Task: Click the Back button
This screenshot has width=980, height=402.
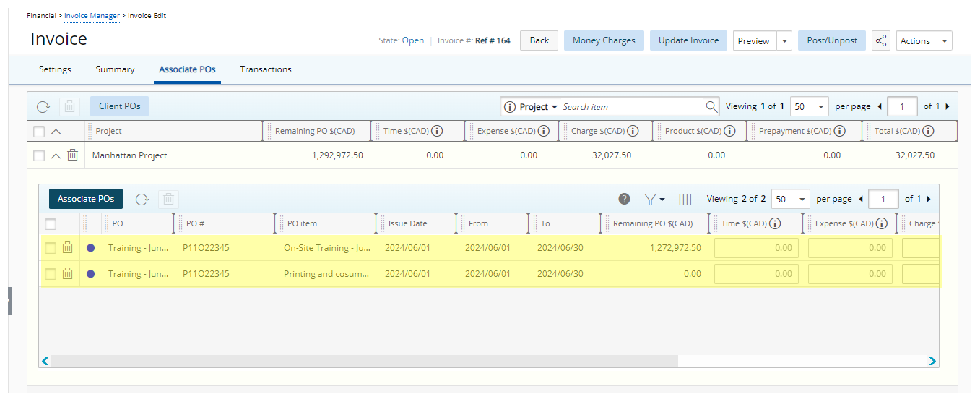Action: click(539, 40)
